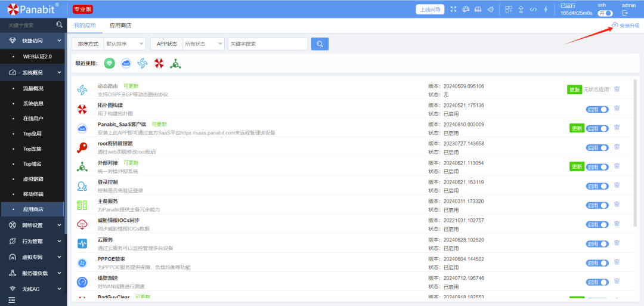The height and width of the screenshot is (306, 644).
Task: Click the root密码管理器 key icon
Action: (82, 147)
